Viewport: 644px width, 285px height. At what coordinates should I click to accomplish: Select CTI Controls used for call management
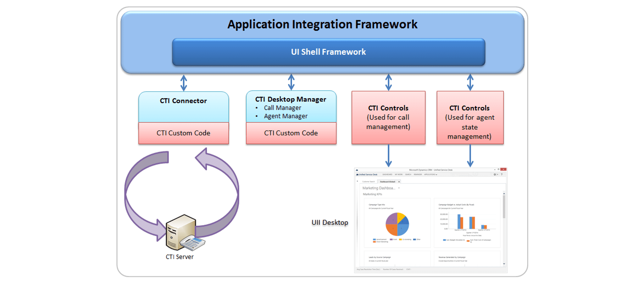point(388,118)
